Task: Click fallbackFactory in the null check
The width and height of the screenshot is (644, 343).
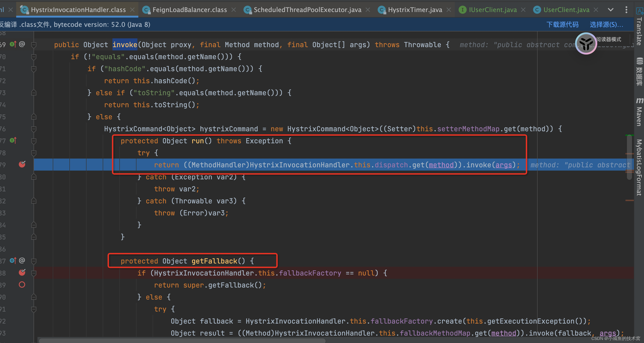Action: [x=310, y=273]
